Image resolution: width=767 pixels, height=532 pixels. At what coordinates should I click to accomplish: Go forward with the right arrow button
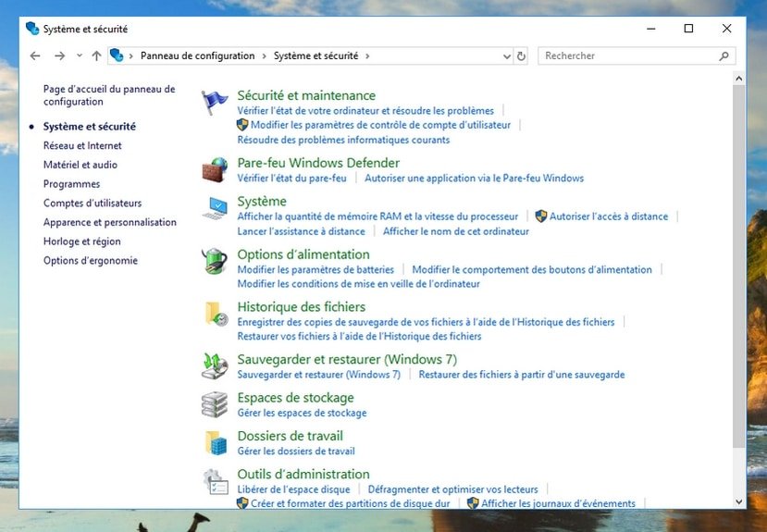(x=60, y=56)
